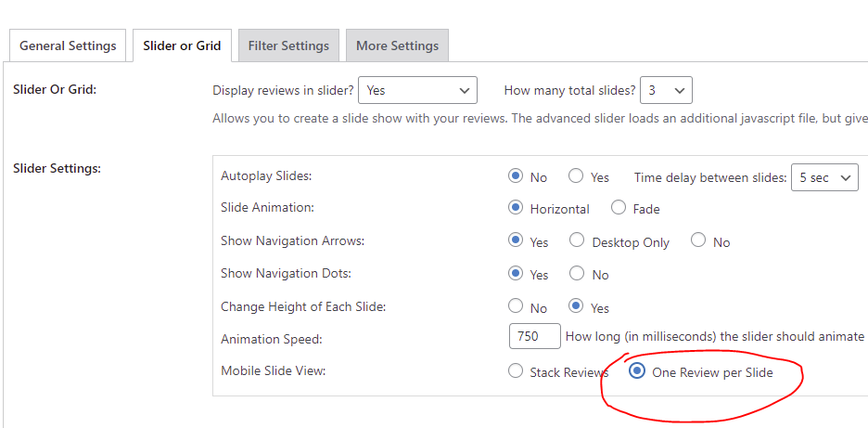Viewport: 868px width, 428px height.
Task: Open the Time delay between slides dropdown
Action: point(824,177)
